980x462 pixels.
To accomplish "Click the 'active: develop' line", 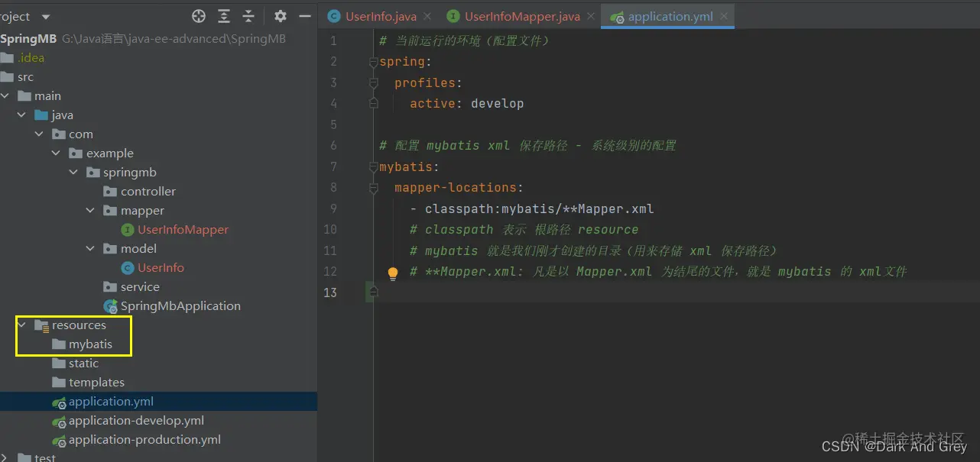I will (x=467, y=103).
